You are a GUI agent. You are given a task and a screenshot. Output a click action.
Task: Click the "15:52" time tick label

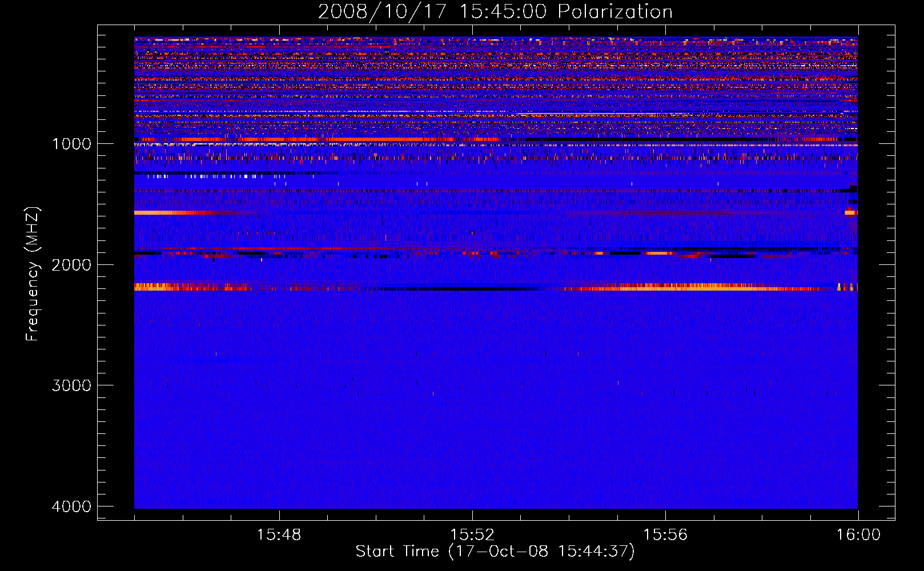(472, 535)
